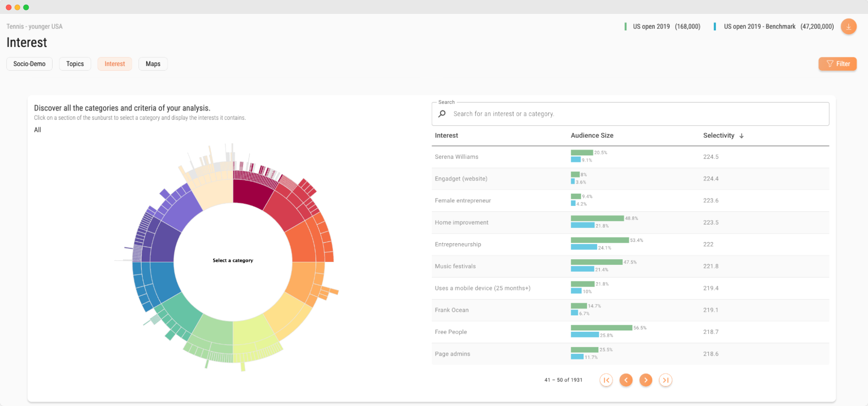Select the Music festivals interest

455,266
